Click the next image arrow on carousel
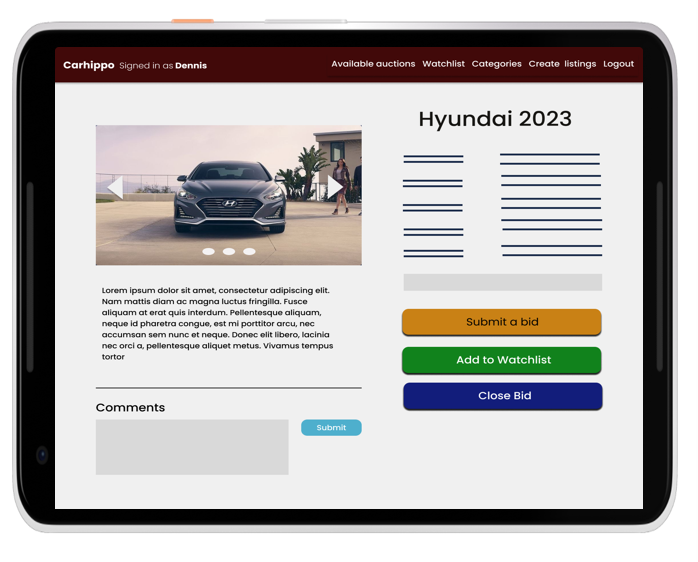698x562 pixels. click(336, 186)
